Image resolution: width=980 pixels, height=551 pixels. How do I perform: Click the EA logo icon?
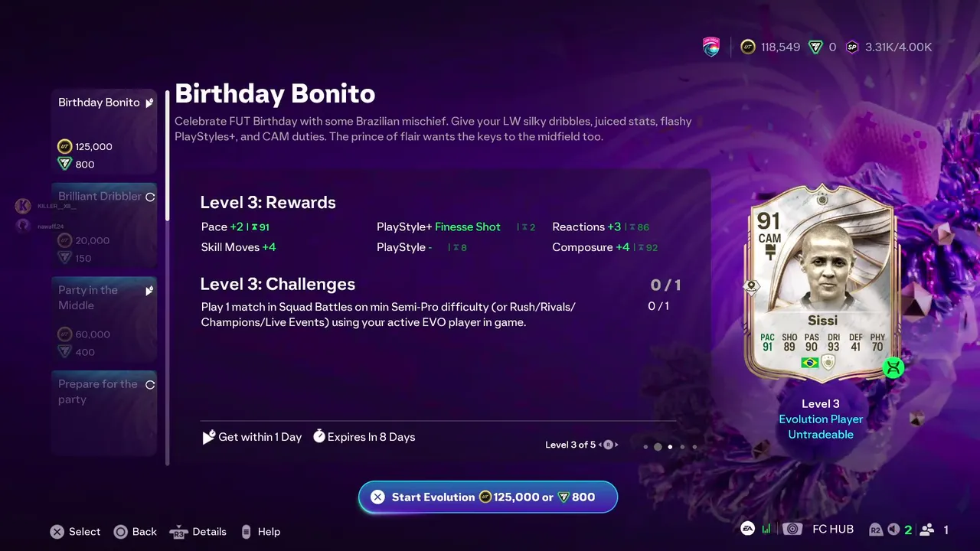coord(747,529)
